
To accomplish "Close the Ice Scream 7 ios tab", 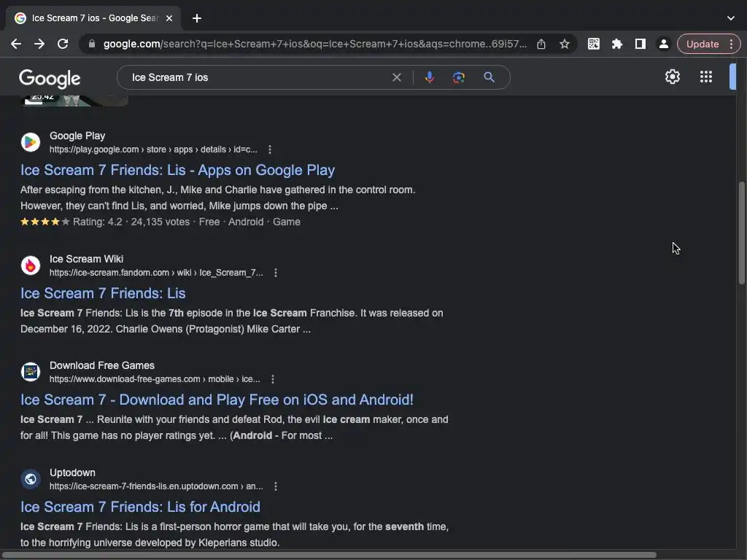I will click(x=169, y=18).
